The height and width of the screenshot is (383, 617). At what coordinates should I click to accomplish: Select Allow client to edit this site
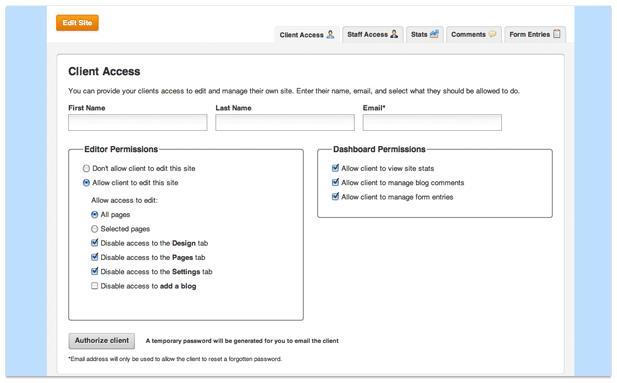click(86, 183)
